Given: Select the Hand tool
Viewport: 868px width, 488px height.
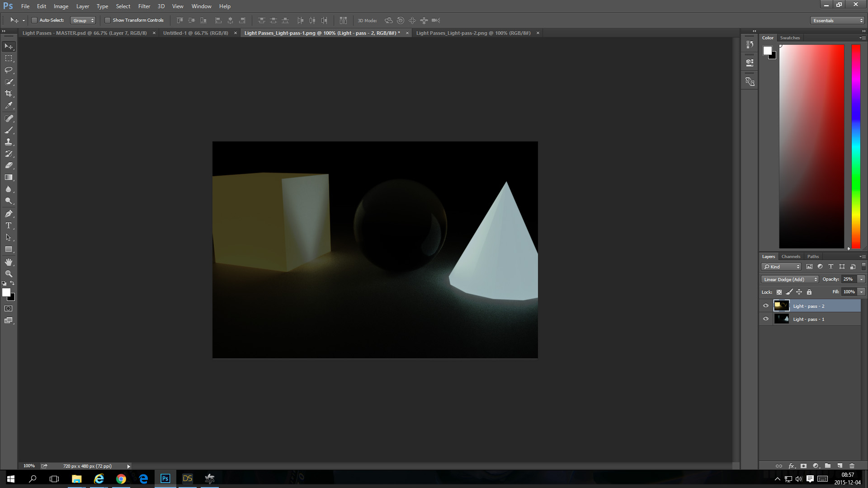Looking at the screenshot, I should (9, 262).
